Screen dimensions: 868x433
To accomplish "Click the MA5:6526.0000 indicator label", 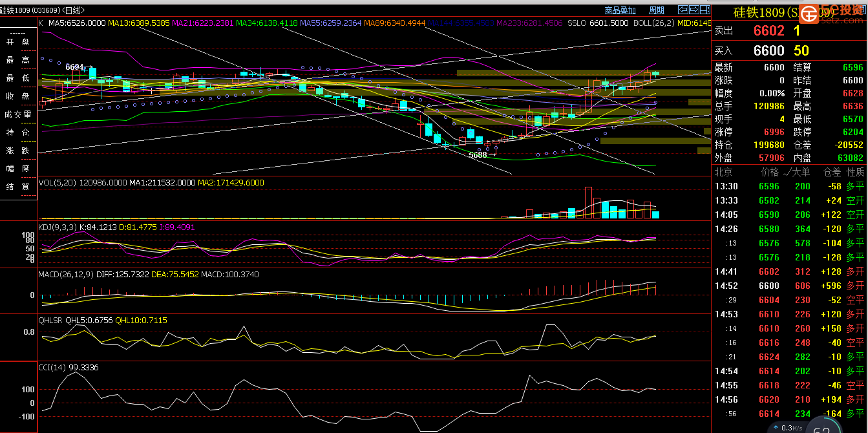I will pyautogui.click(x=77, y=23).
